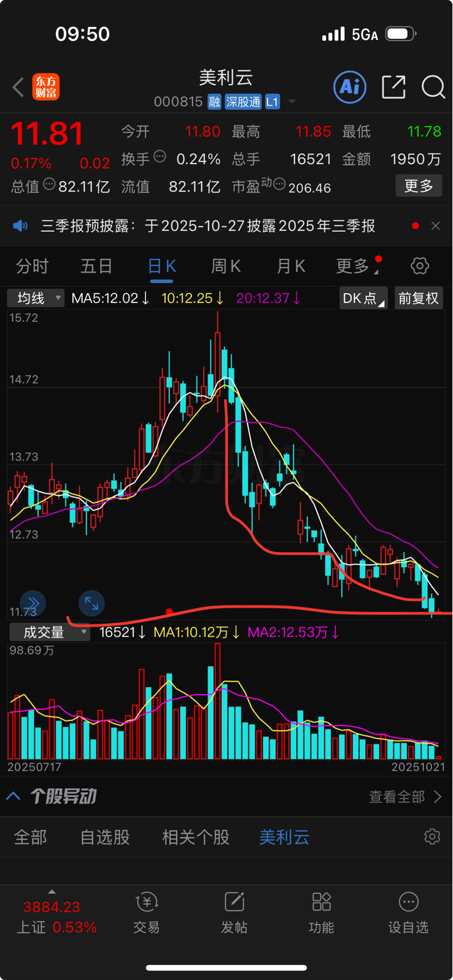Switch to the 五日 tab
The image size is (453, 980).
coord(97,266)
